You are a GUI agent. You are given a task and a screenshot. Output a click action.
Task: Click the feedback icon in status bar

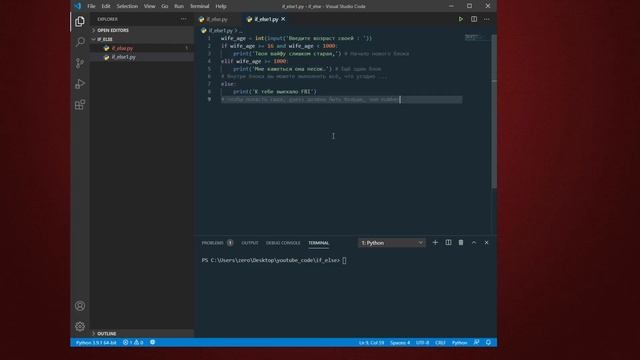[x=476, y=342]
